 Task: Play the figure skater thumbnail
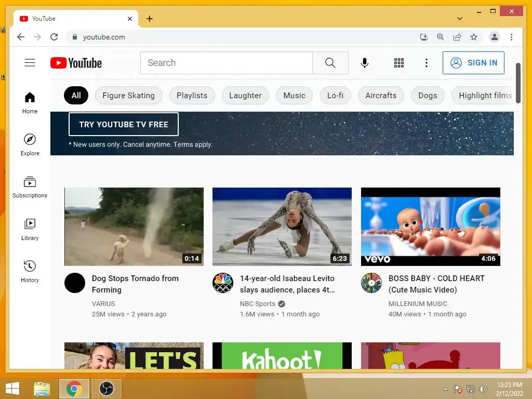(282, 227)
